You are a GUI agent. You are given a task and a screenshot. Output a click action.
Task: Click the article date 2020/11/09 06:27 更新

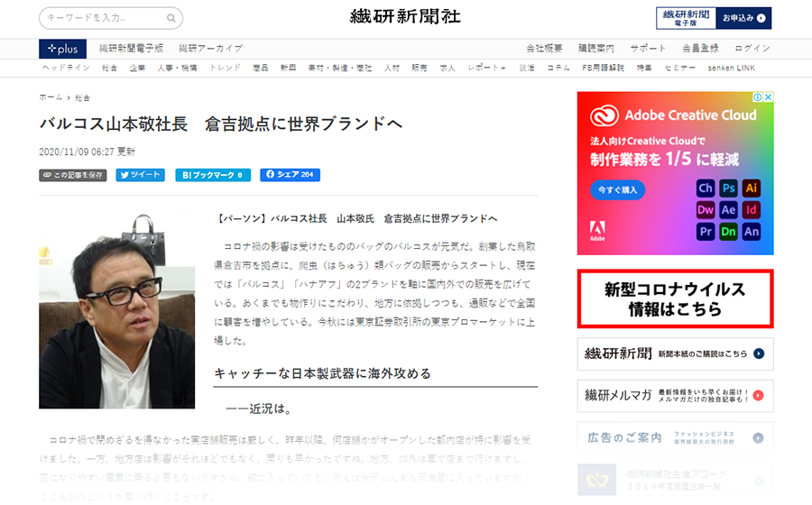pos(87,151)
